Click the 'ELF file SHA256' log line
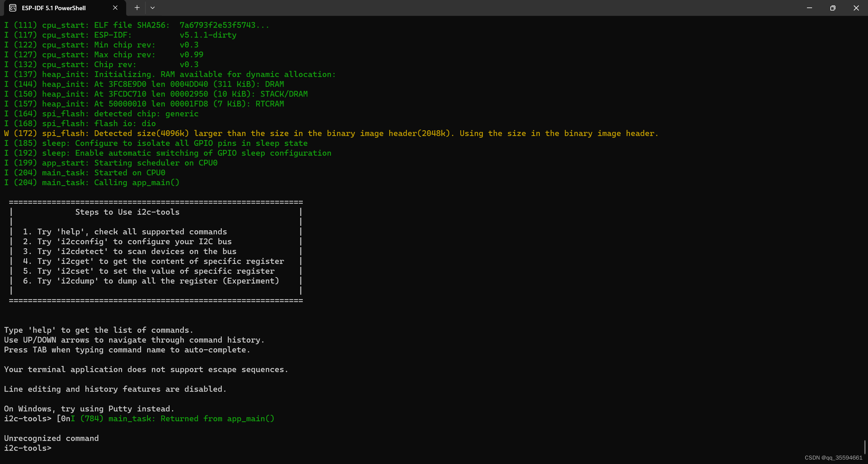 click(x=136, y=25)
